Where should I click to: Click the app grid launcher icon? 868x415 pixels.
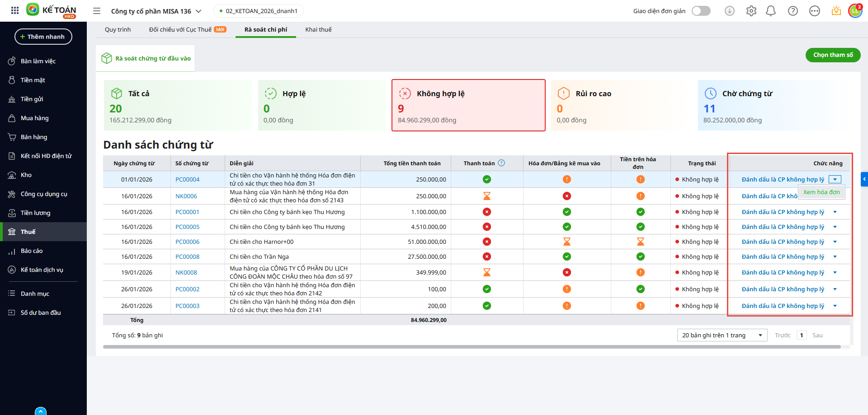(x=15, y=10)
